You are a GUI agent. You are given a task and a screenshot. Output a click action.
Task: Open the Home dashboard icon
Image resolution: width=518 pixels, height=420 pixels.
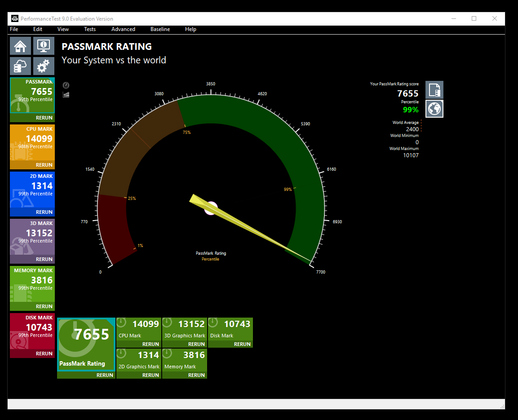pyautogui.click(x=21, y=45)
